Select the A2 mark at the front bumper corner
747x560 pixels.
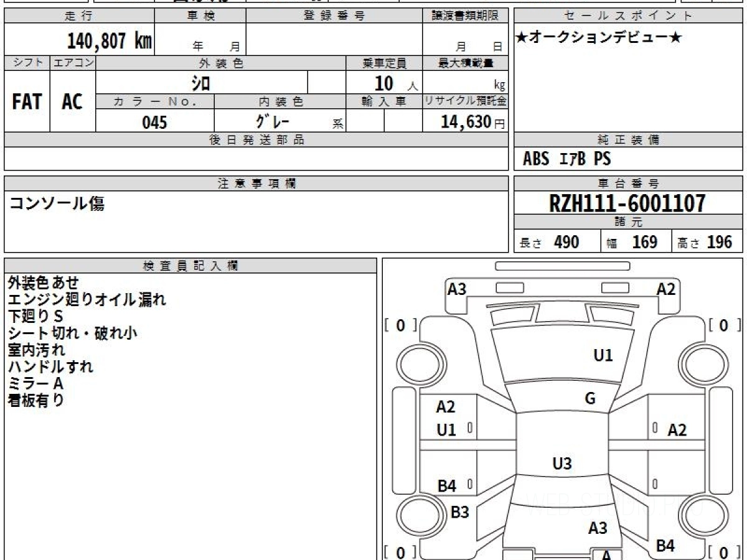[x=666, y=289]
